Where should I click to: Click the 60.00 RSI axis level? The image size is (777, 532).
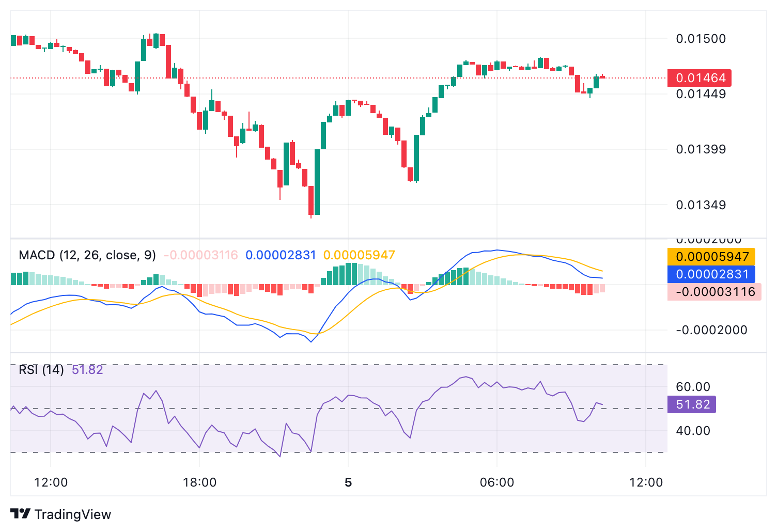(693, 387)
